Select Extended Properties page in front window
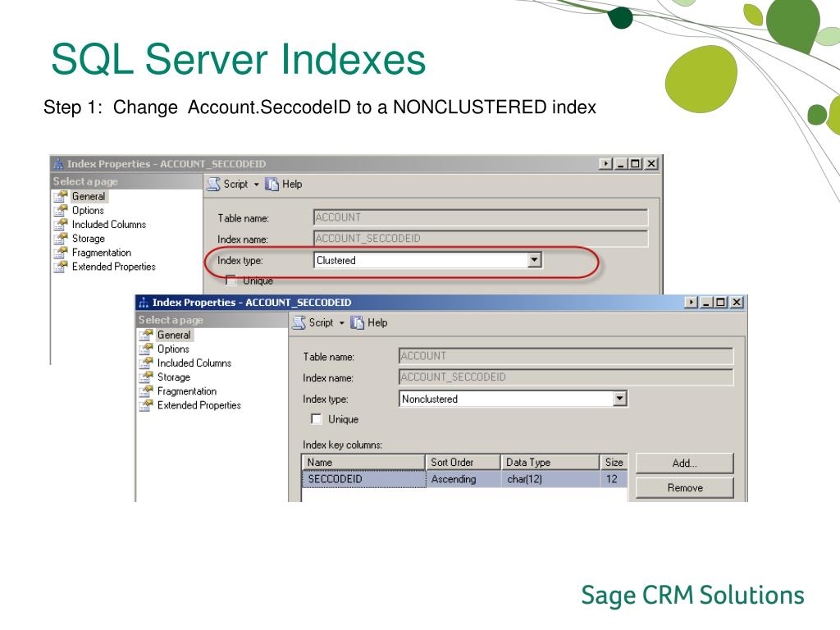The height and width of the screenshot is (630, 840). [199, 405]
